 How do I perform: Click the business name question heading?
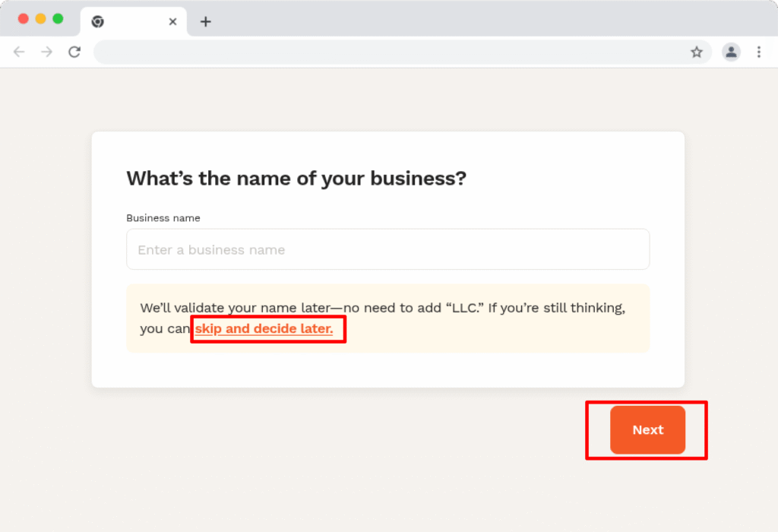(x=296, y=178)
